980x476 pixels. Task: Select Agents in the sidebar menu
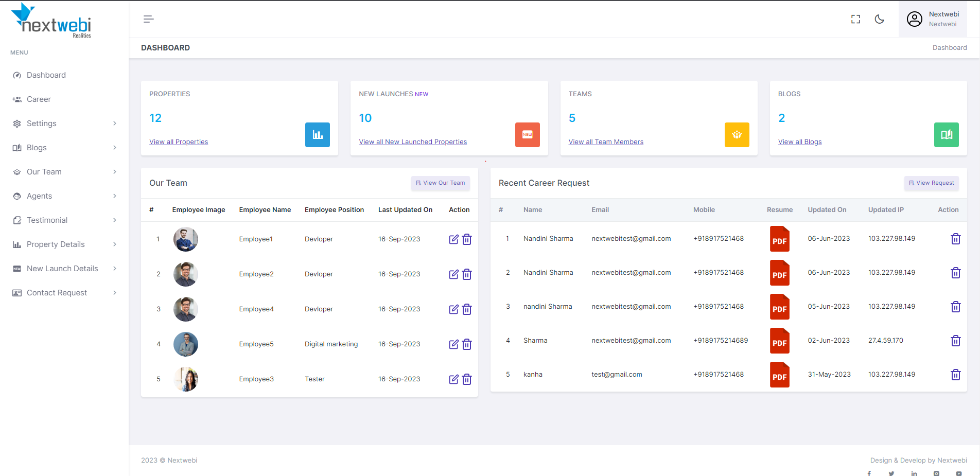point(39,196)
